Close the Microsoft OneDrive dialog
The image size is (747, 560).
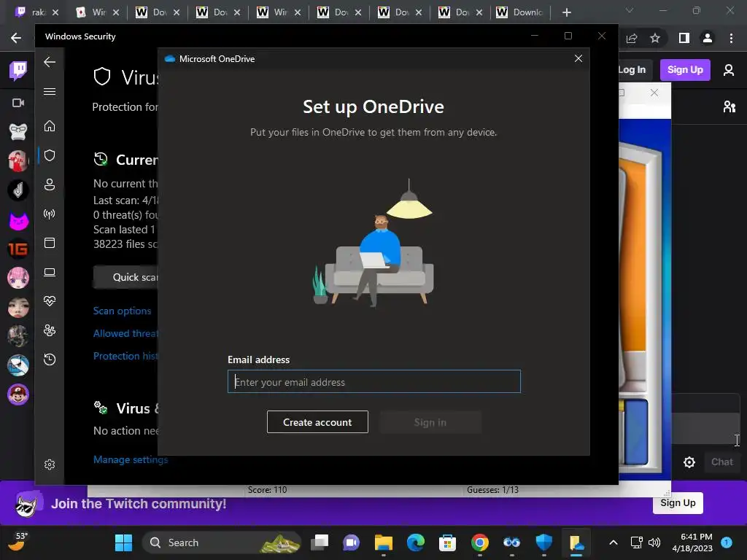point(578,58)
